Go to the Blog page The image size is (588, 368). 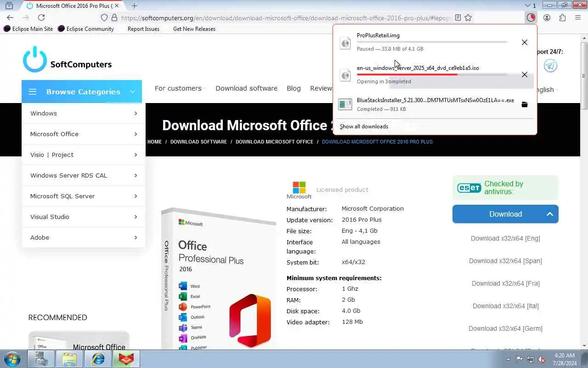click(294, 88)
